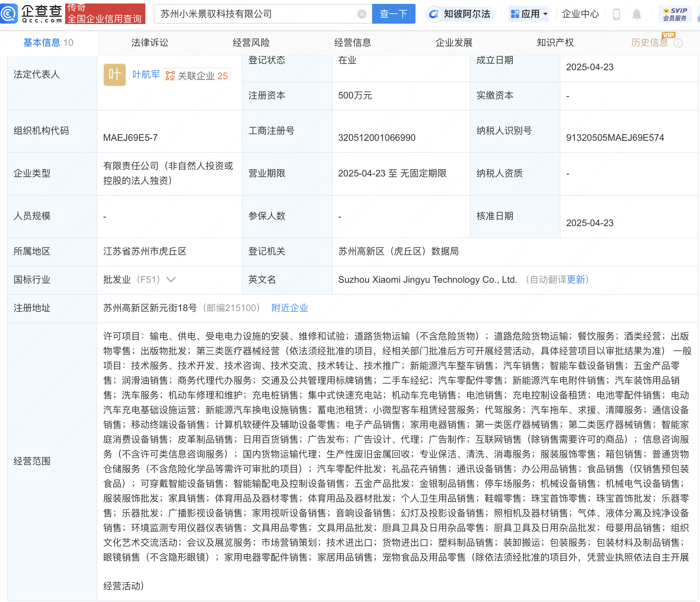Expand the 应用 dropdown arrow
The width and height of the screenshot is (700, 602).
(x=545, y=14)
